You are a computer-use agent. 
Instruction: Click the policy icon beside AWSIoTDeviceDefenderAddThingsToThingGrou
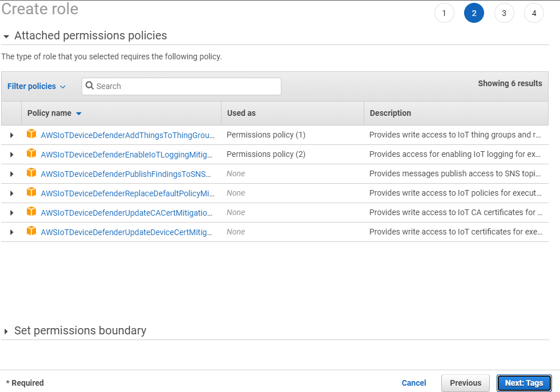pos(31,135)
